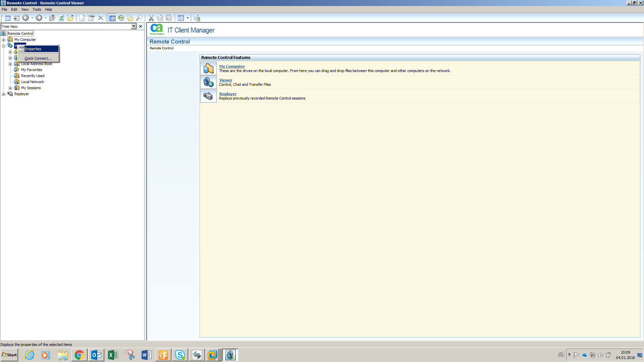Select Recently Used in the tree
The image size is (644, 362).
coord(33,76)
